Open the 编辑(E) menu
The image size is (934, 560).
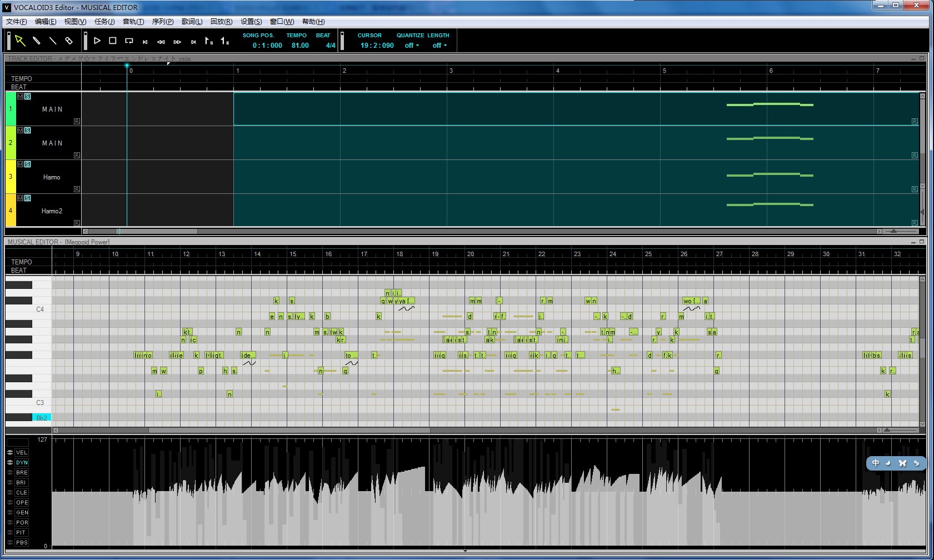click(46, 22)
